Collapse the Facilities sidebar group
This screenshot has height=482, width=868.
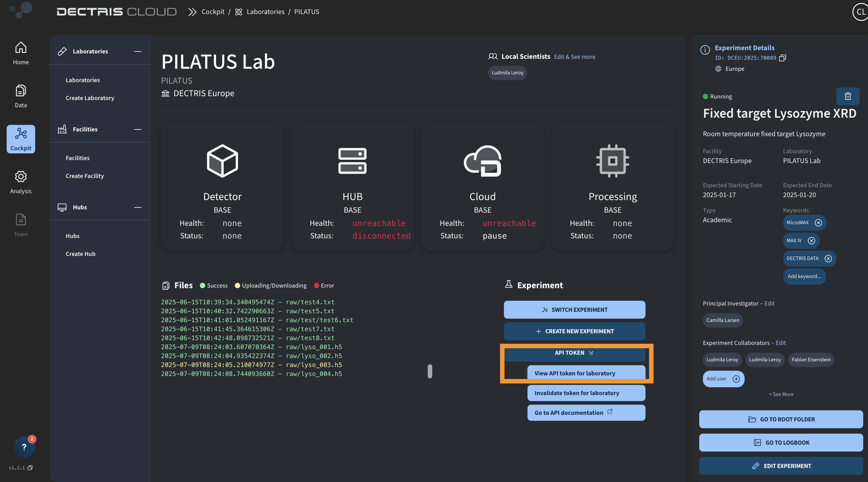click(138, 129)
